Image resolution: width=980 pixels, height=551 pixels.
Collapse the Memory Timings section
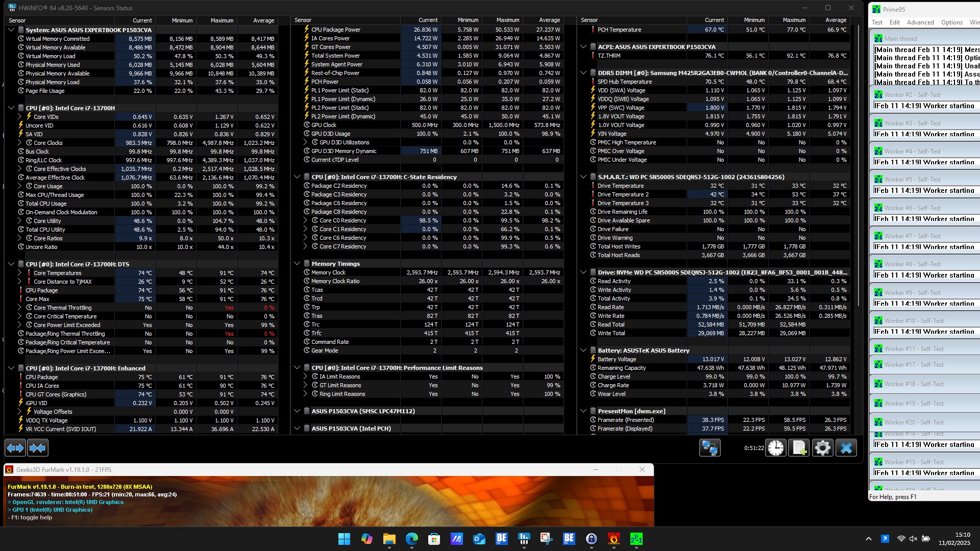point(297,264)
